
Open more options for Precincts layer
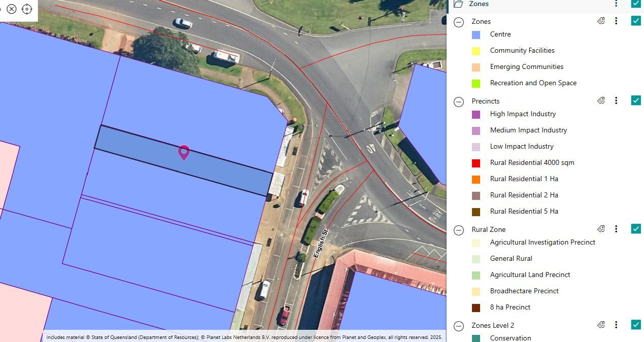click(616, 100)
